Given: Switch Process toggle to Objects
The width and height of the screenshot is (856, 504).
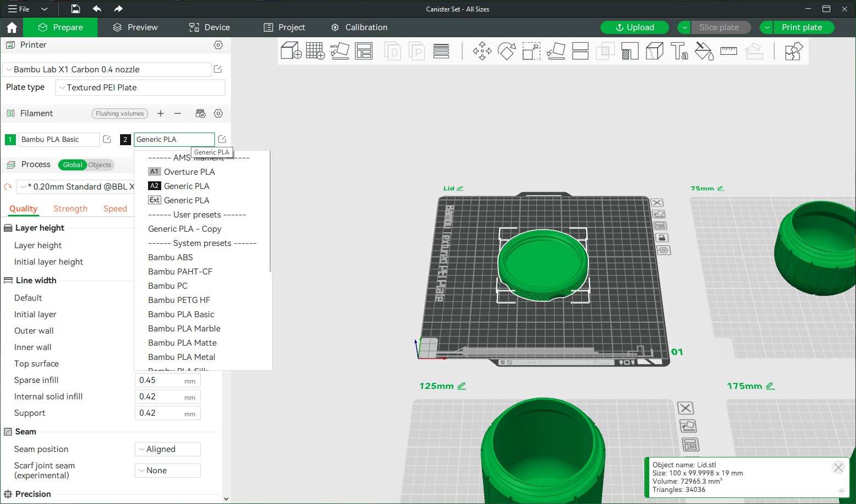Looking at the screenshot, I should 100,165.
